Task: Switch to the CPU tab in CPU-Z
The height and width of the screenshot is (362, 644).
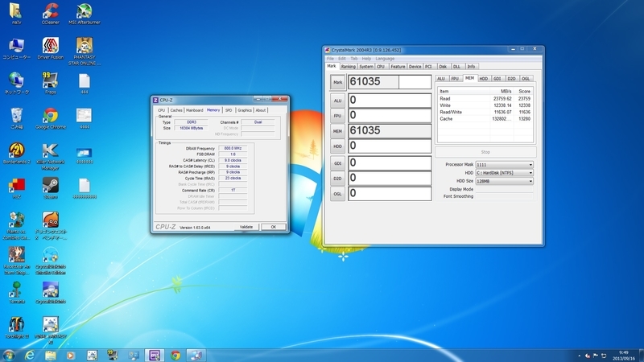Action: click(x=162, y=110)
